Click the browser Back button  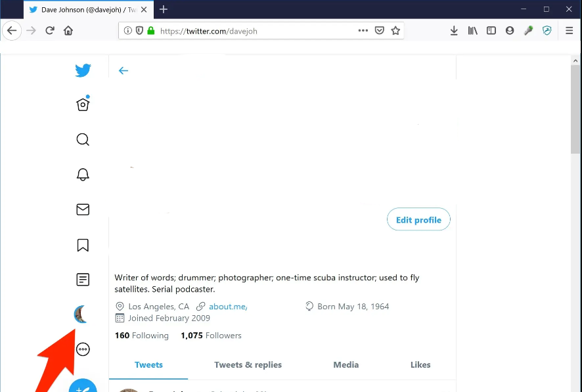pyautogui.click(x=12, y=30)
